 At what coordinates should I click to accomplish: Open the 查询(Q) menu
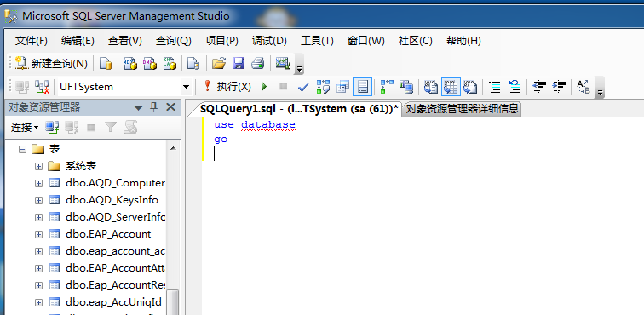click(x=173, y=41)
